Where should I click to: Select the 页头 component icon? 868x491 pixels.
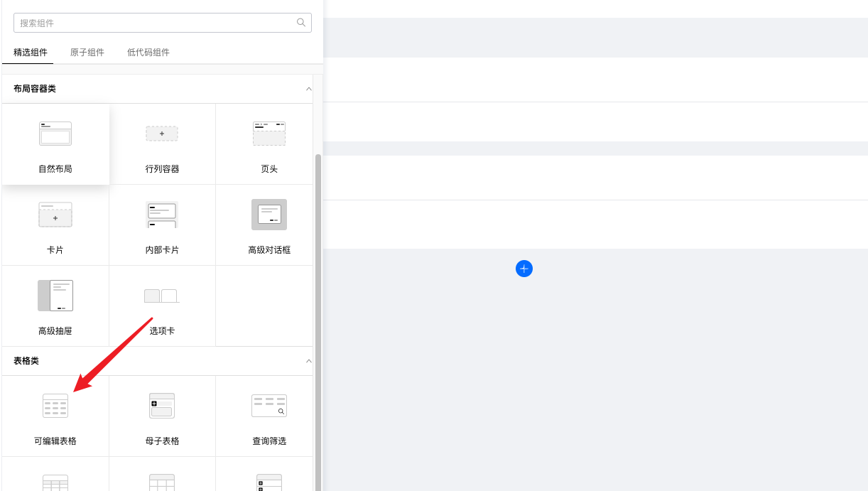(x=269, y=134)
